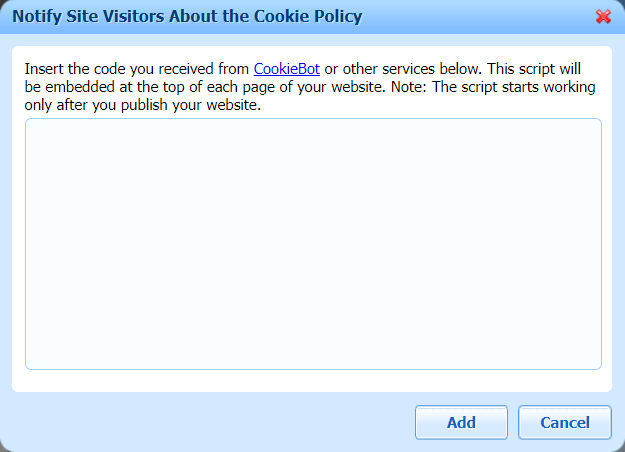Follow the underlined CookieBot hyperlink

click(x=287, y=69)
